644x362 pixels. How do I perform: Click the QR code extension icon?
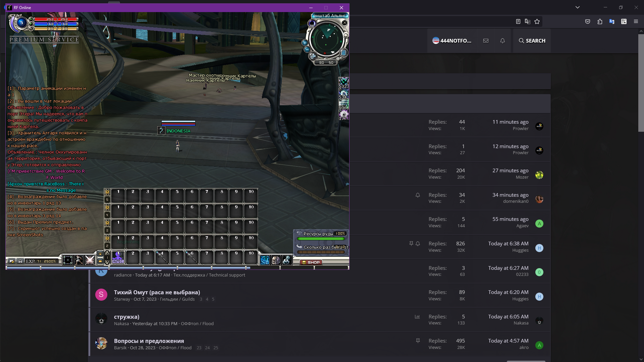pyautogui.click(x=624, y=21)
